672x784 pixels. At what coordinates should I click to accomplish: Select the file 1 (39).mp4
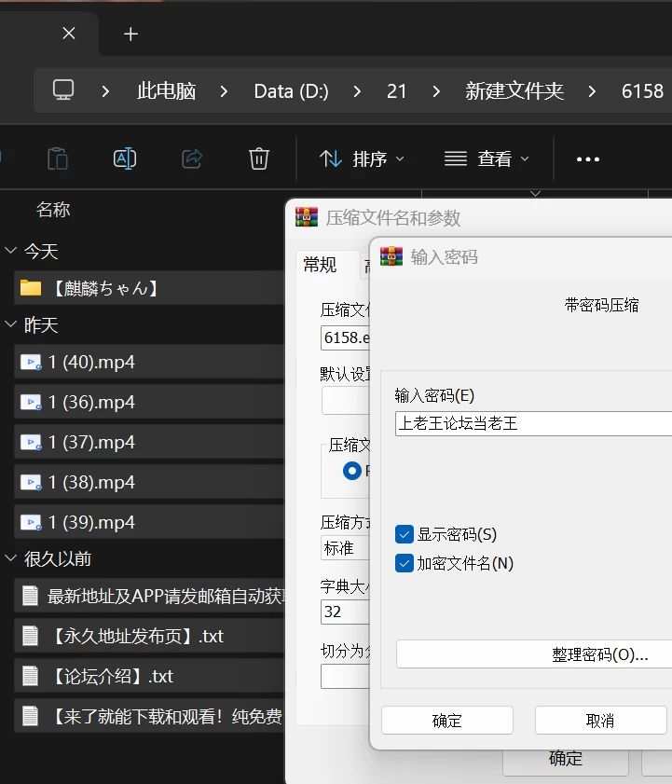pos(149,522)
